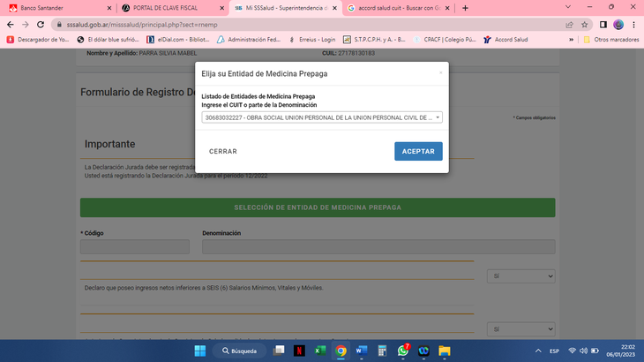The height and width of the screenshot is (362, 644).
Task: Open the lower Sí dropdown selector
Action: [520, 329]
